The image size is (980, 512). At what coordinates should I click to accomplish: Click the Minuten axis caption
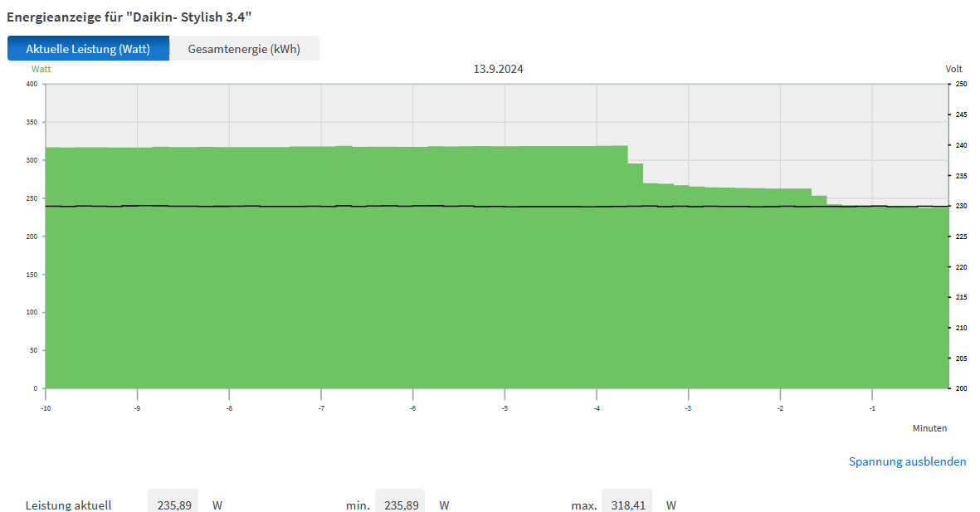(929, 428)
